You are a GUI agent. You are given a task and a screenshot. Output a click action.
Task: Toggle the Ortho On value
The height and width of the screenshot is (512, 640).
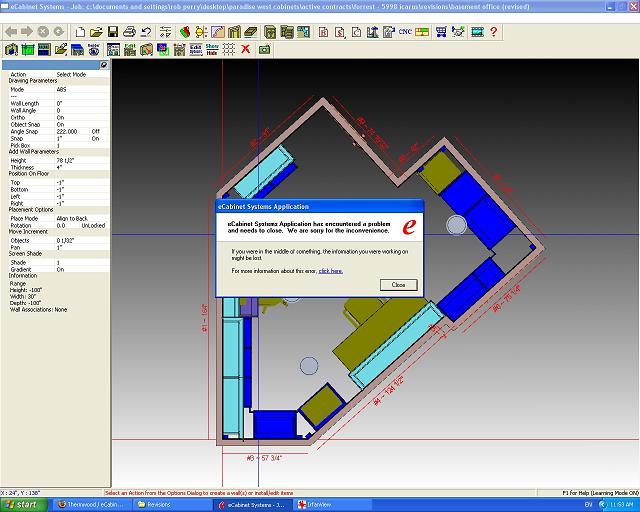pos(60,118)
